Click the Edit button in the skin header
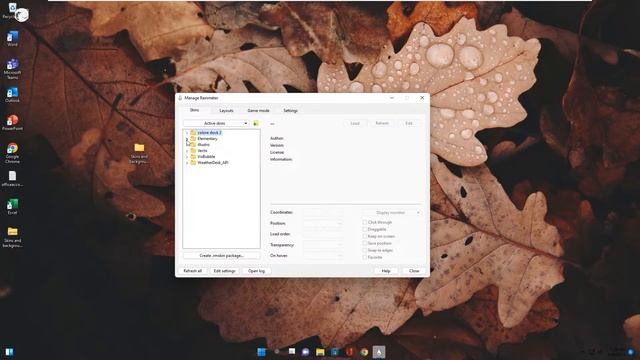This screenshot has width=640, height=360. pyautogui.click(x=409, y=123)
